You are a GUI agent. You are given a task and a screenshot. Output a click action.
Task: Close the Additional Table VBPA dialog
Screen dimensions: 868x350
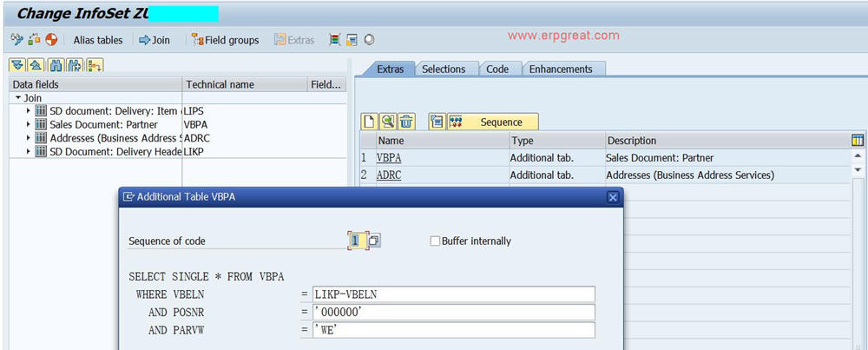[613, 197]
